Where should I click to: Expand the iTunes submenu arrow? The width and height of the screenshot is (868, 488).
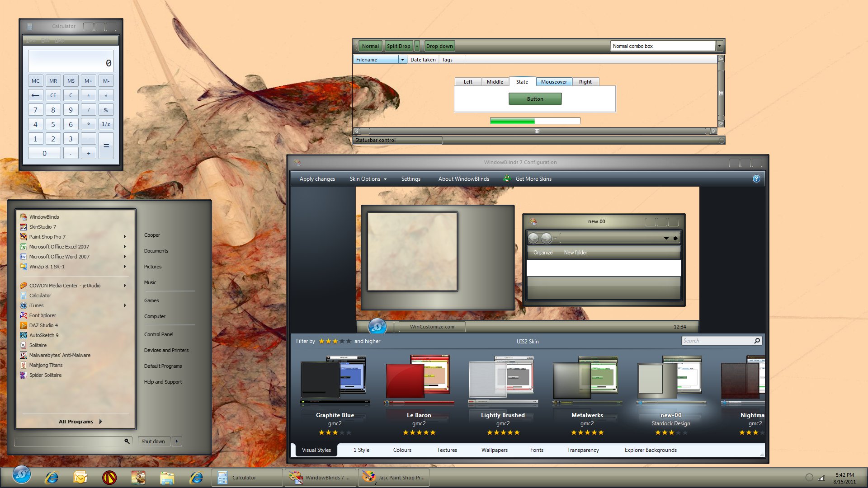coord(125,305)
